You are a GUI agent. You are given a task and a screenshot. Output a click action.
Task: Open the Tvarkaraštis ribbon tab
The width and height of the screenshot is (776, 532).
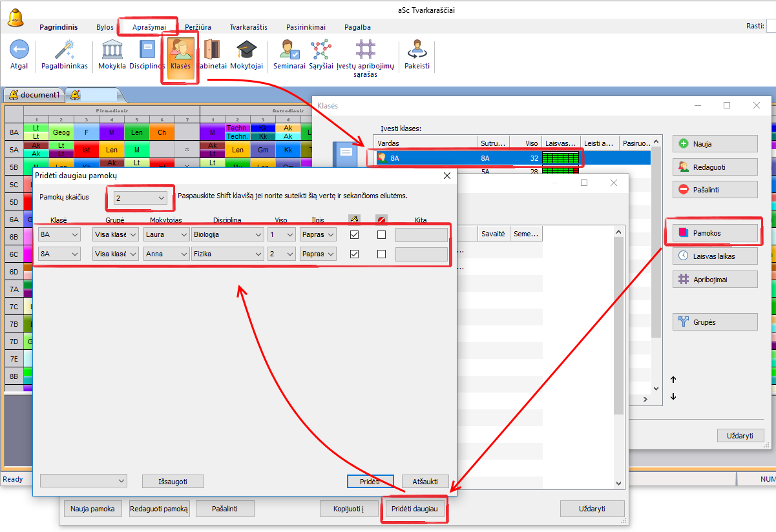(248, 27)
